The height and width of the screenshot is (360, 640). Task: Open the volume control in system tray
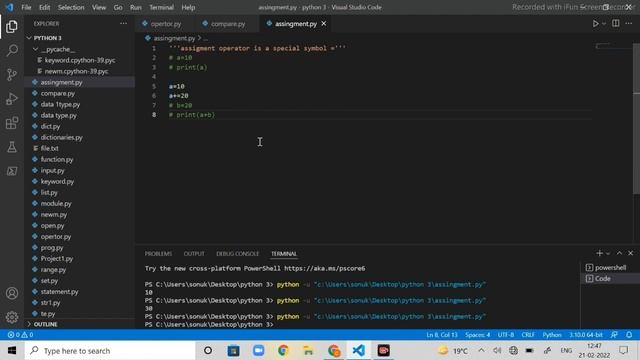pos(497,351)
